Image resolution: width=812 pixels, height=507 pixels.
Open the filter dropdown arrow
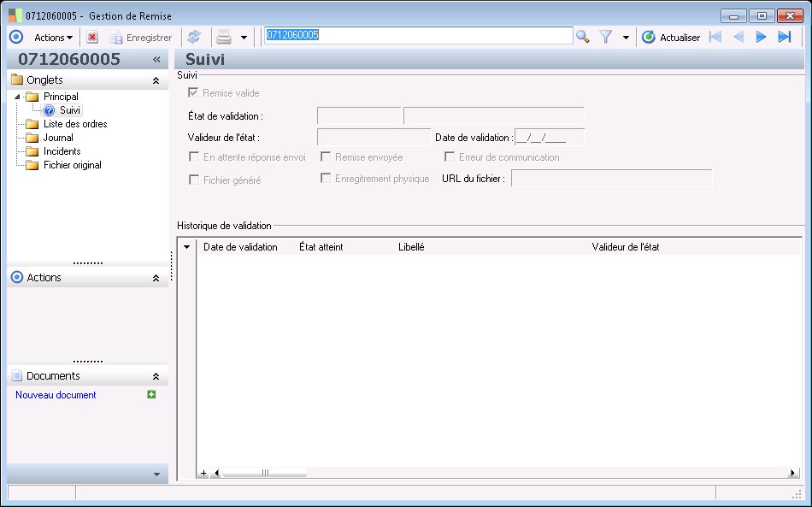[626, 38]
